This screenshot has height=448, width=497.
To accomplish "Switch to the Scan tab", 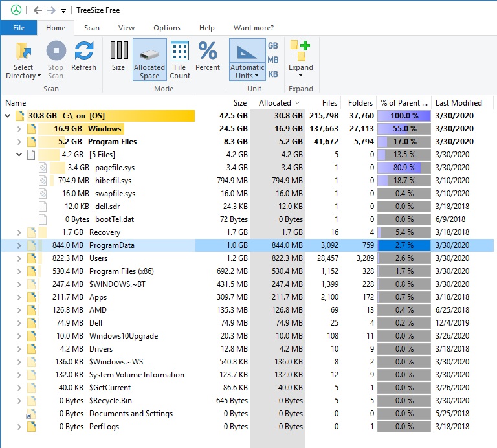I will [92, 28].
